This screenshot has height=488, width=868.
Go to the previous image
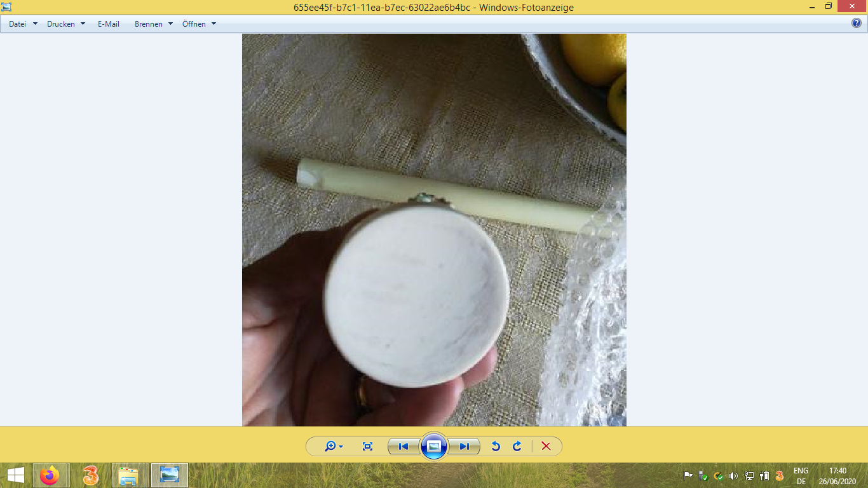coord(402,446)
